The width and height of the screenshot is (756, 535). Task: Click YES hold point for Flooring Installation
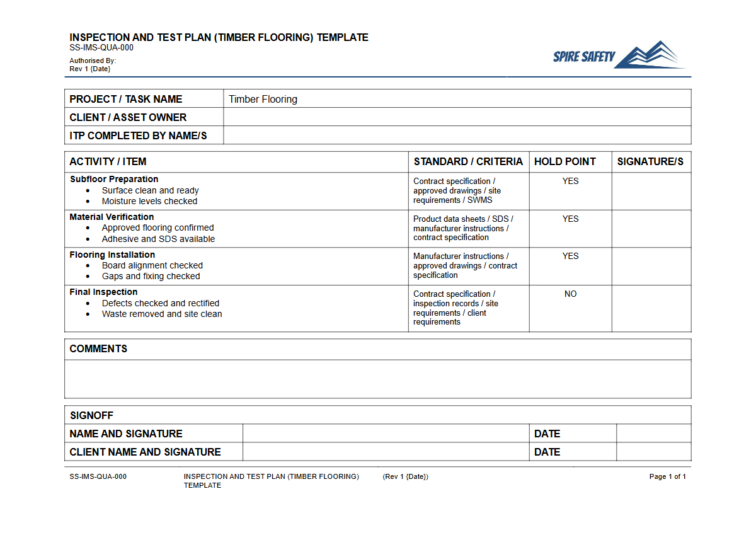click(x=571, y=256)
